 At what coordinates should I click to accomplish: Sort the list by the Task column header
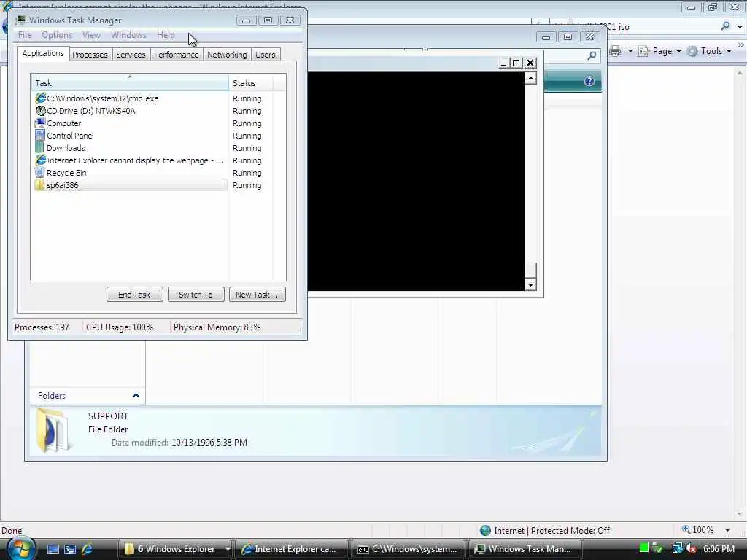[130, 83]
